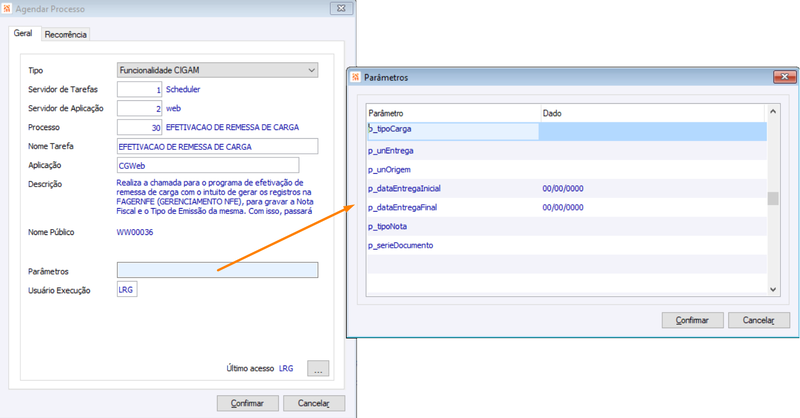The height and width of the screenshot is (418, 800).
Task: Select the p_tipoNota parameter row
Action: click(x=567, y=226)
